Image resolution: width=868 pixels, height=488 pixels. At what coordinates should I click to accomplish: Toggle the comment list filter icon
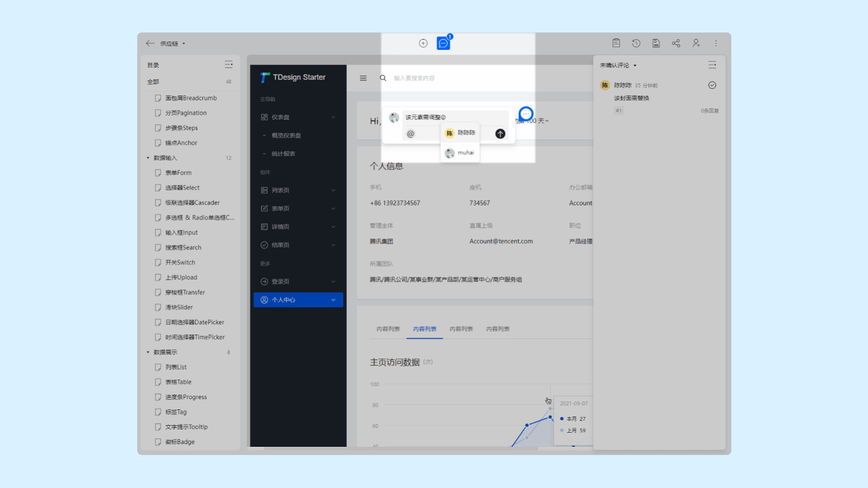click(x=712, y=65)
